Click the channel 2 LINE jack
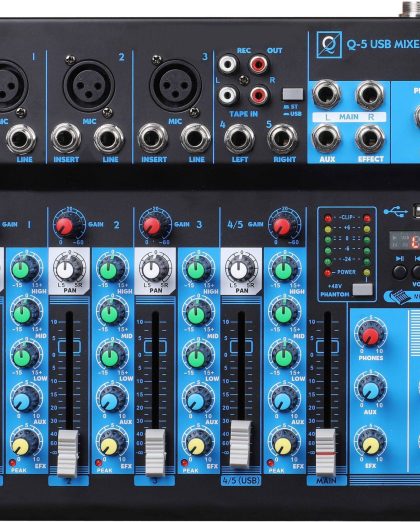The height and width of the screenshot is (522, 420). [109, 139]
